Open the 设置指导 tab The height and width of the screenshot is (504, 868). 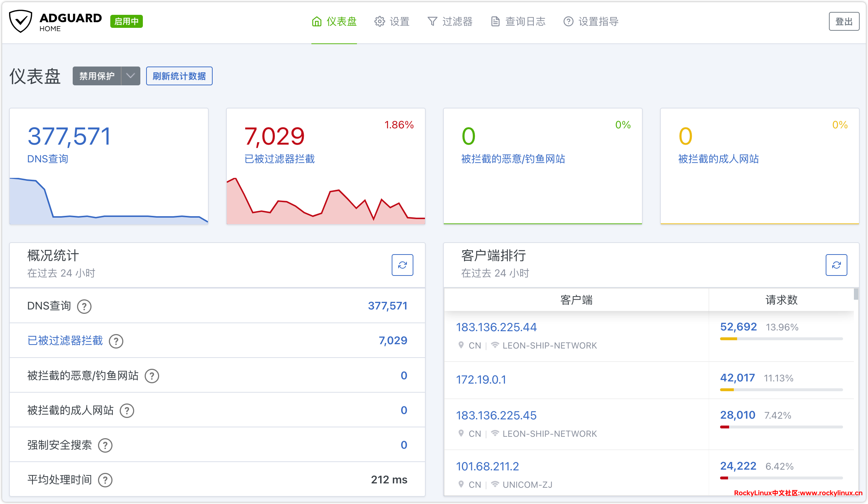591,22
